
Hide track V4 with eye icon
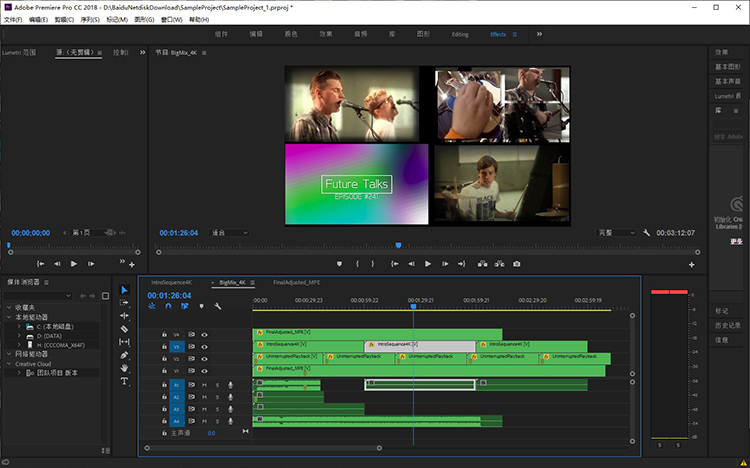click(x=204, y=334)
